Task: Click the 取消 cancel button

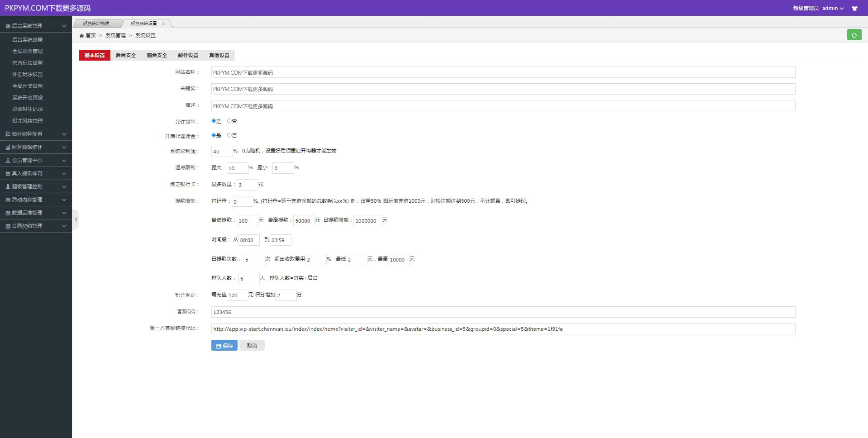Action: tap(252, 346)
